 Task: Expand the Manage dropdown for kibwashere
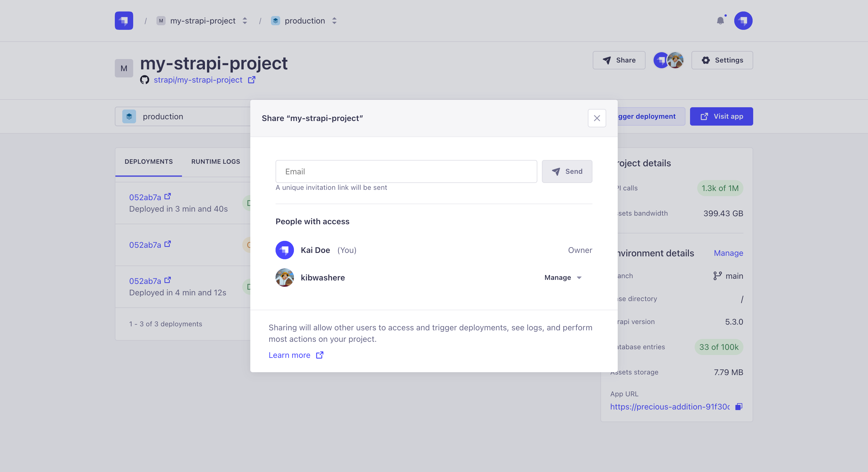(x=563, y=277)
